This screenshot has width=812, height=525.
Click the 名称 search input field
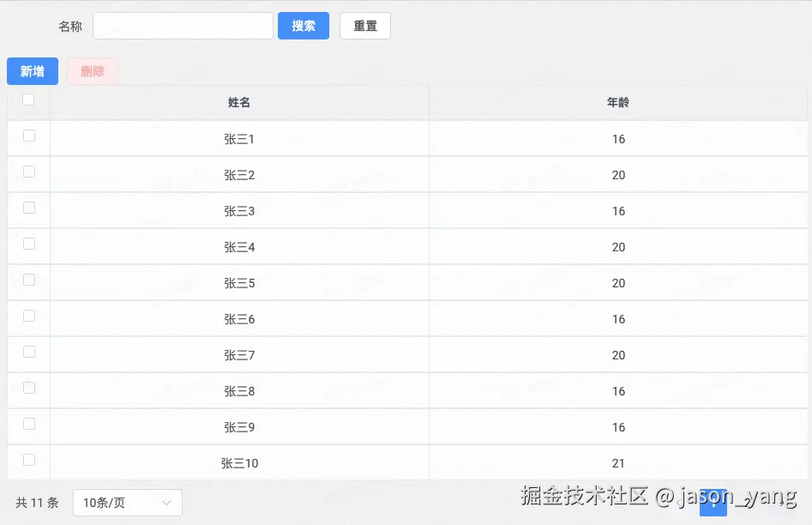(x=183, y=26)
